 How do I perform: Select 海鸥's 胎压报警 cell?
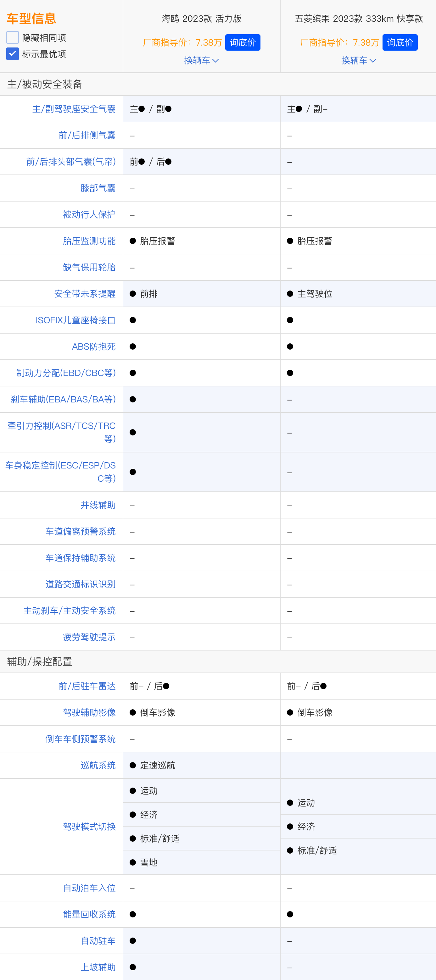click(201, 241)
